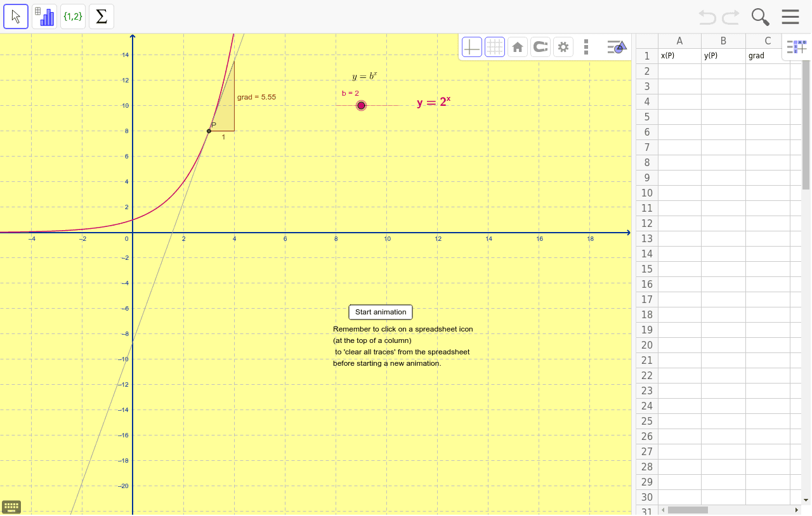This screenshot has height=516, width=812.
Task: Open the point capturing magnet options
Action: tap(540, 47)
